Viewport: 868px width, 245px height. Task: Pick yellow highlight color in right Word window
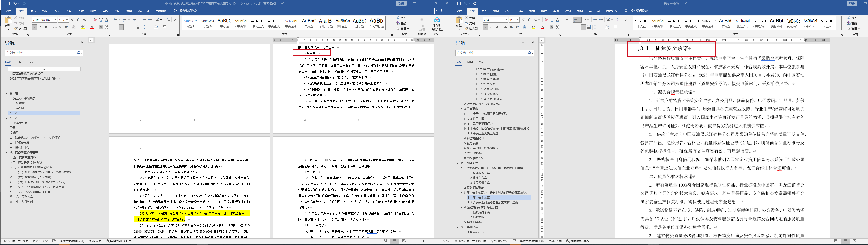(x=533, y=27)
